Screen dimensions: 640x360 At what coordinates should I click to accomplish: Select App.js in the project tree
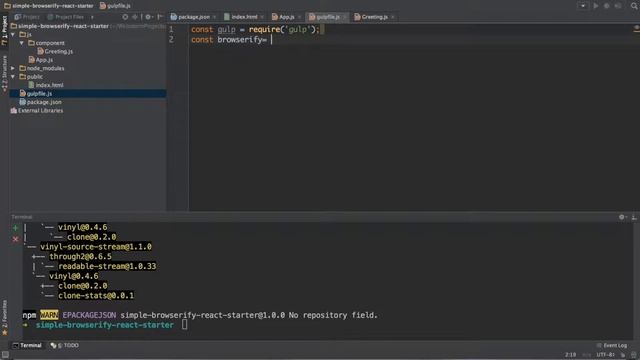point(44,60)
